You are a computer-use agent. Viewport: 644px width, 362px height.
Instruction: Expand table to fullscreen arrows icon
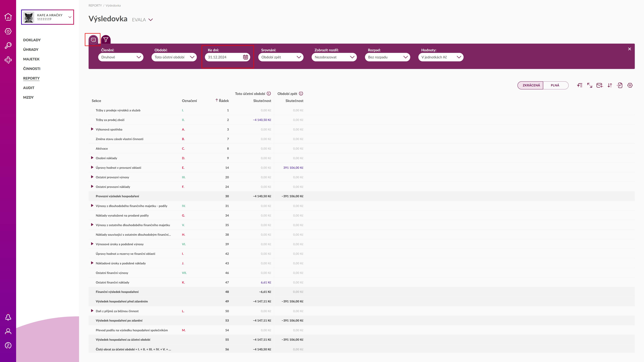tap(589, 85)
